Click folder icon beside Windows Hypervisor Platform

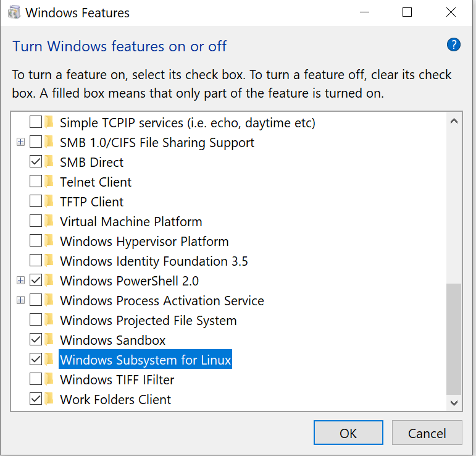coord(49,241)
